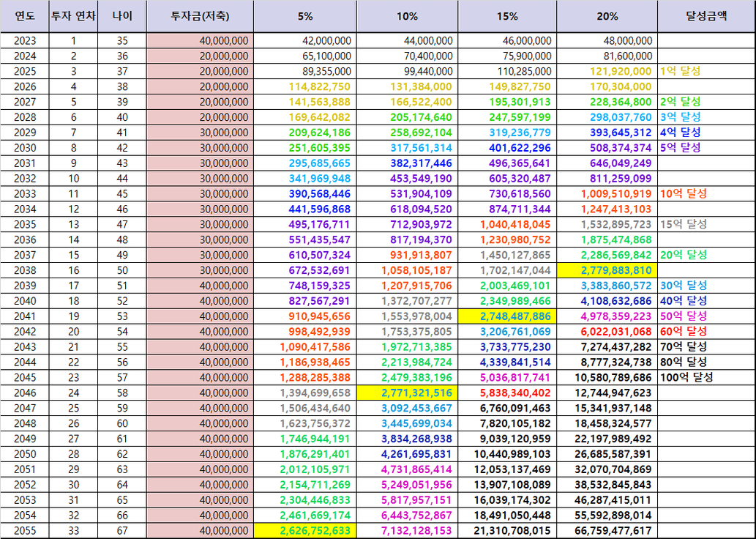
Task: Select the 2억 달성 label
Action: [681, 102]
